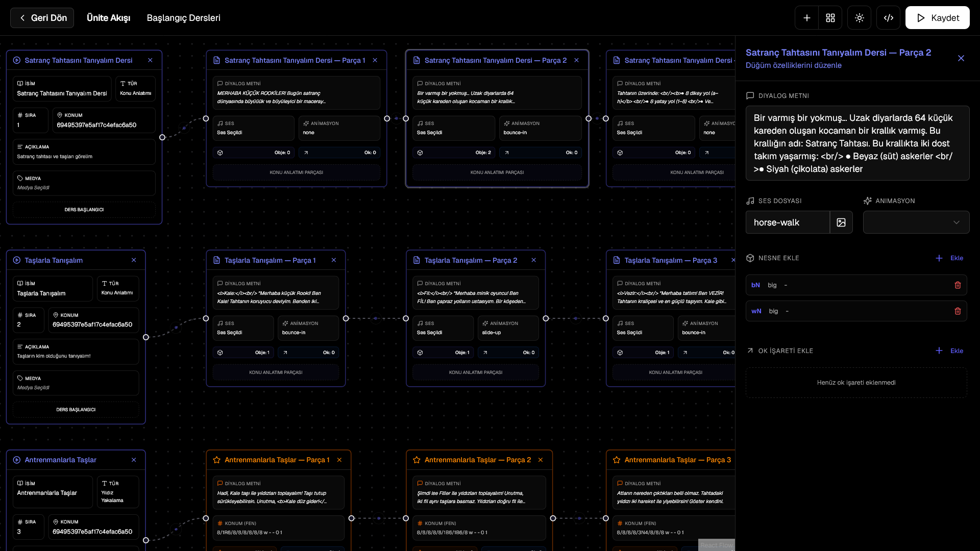980x551 pixels.
Task: Select the Satranç Tahtasını Tanıyalım Dersi node title
Action: [79, 60]
